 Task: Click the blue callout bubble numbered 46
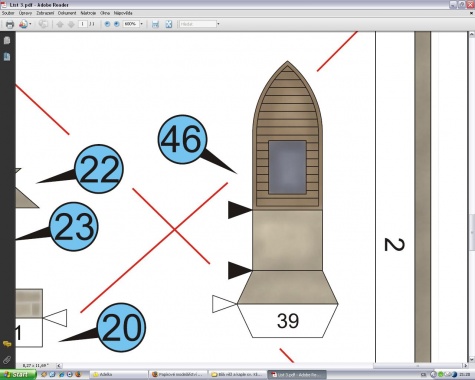[182, 139]
